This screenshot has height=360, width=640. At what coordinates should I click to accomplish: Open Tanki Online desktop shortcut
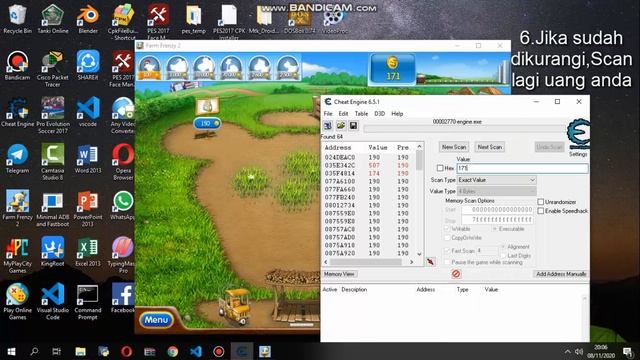coord(53,18)
